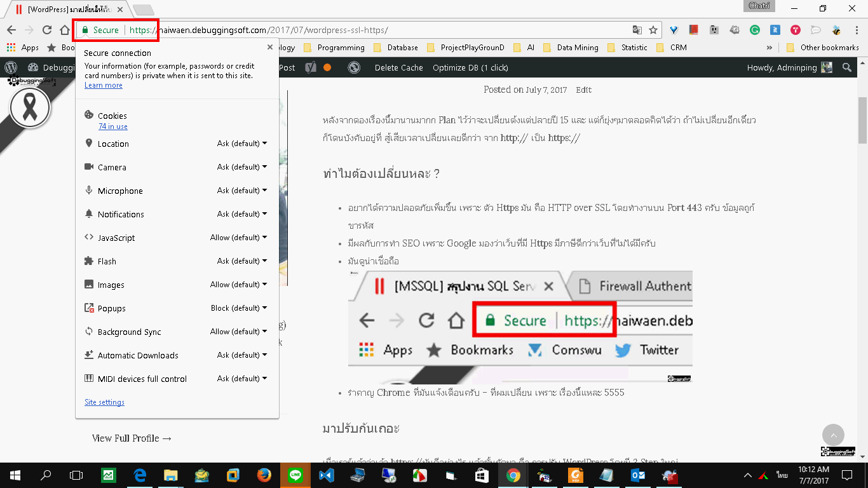The width and height of the screenshot is (868, 488).
Task: Open the Windows Action Center notifications
Action: 847,475
